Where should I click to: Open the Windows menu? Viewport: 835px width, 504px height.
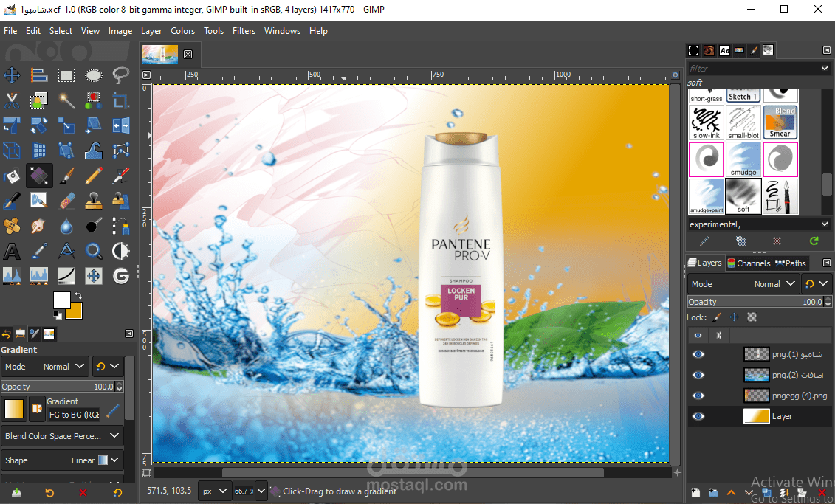click(x=282, y=31)
